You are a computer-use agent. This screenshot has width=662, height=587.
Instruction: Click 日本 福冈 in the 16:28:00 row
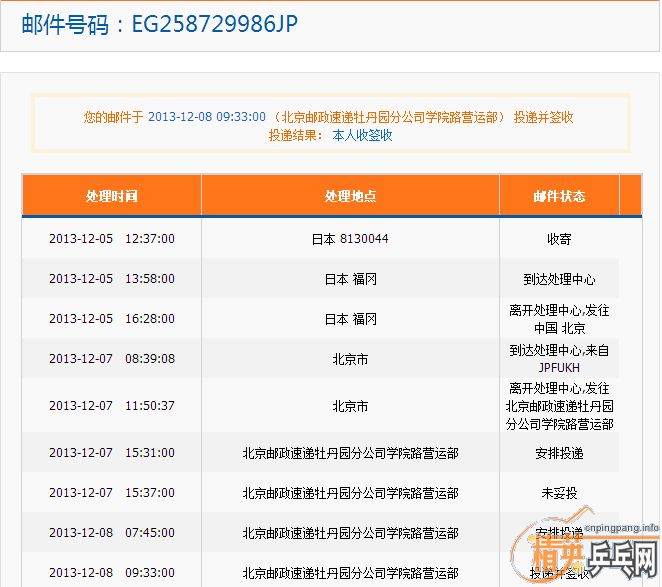point(350,319)
